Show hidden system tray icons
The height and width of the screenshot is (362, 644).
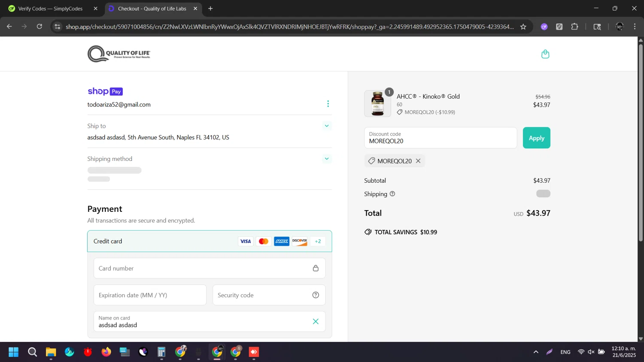click(x=536, y=352)
